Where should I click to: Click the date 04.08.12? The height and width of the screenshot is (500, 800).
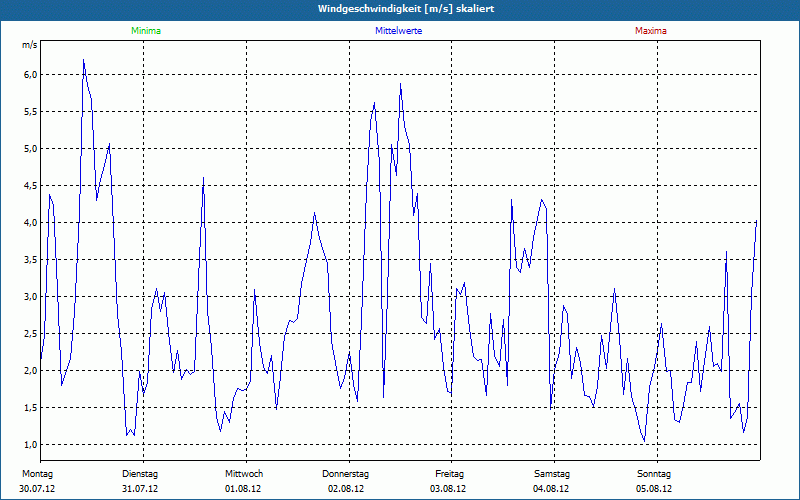coord(551,489)
